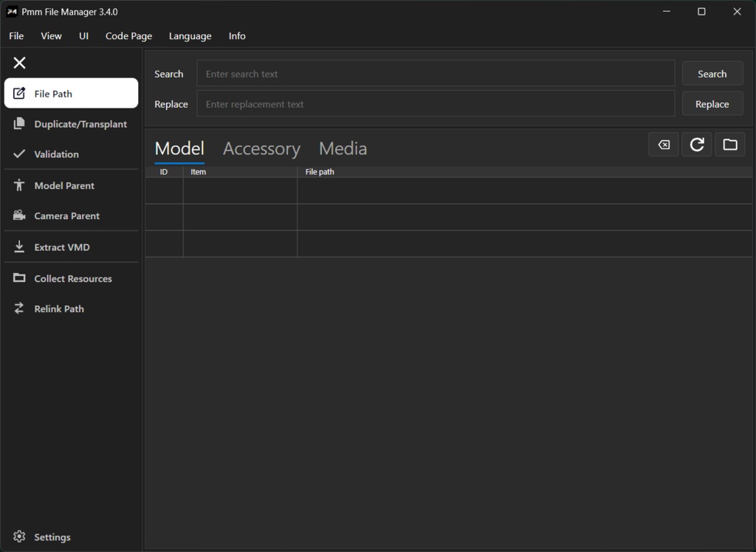The image size is (756, 552).
Task: Switch to the Media tab
Action: pos(343,148)
